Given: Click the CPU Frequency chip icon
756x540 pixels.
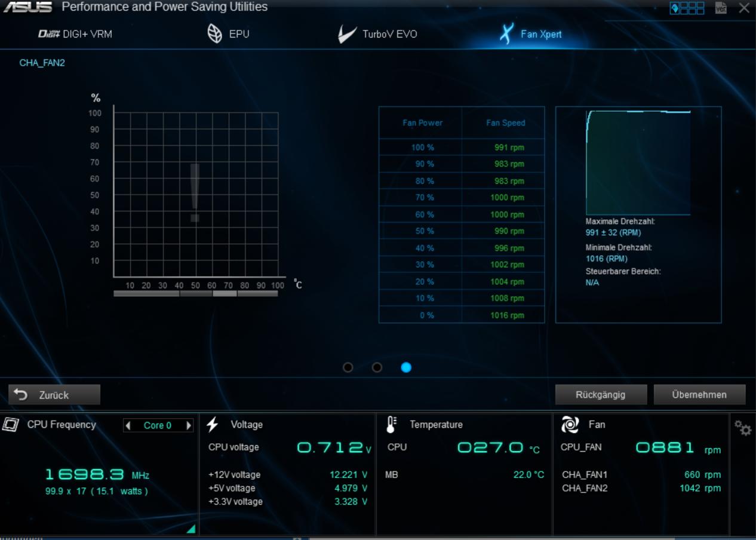Looking at the screenshot, I should 11,425.
